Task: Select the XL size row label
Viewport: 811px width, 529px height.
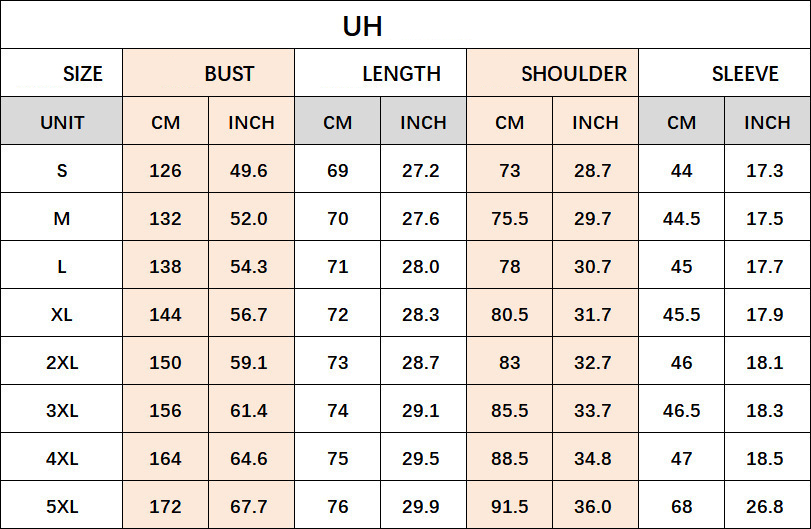Action: (62, 315)
